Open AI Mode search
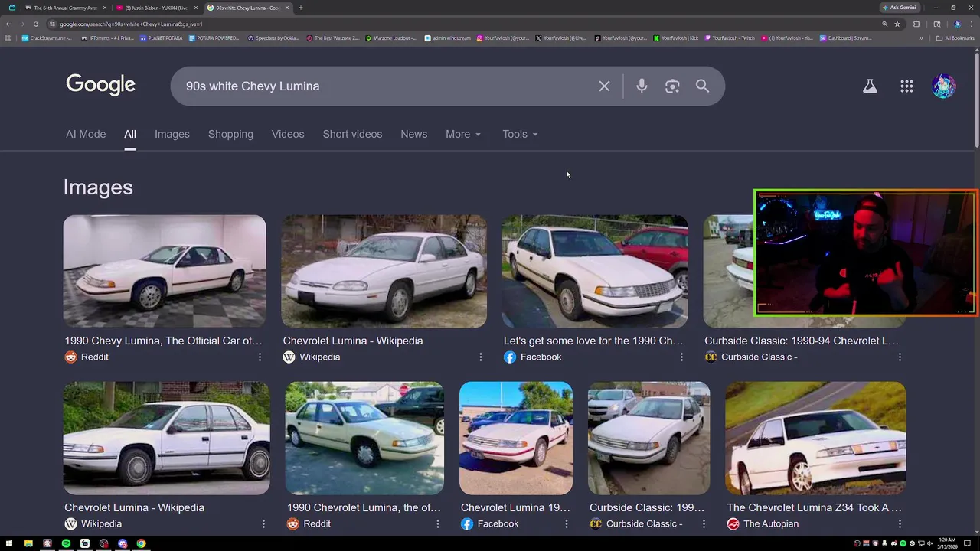This screenshot has width=980, height=551. 86,134
